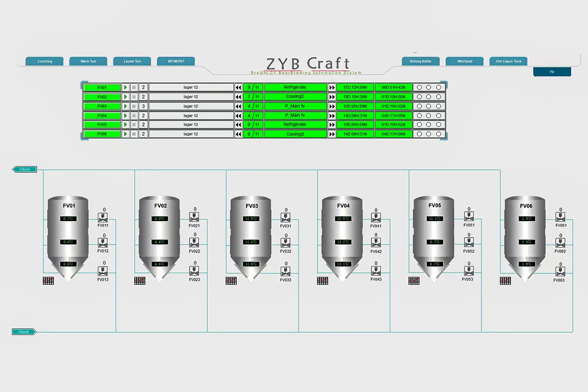Image resolution: width=588 pixels, height=392 pixels.
Task: Click the 17D:12H:09M timer in FV01 row
Action: pos(355,87)
